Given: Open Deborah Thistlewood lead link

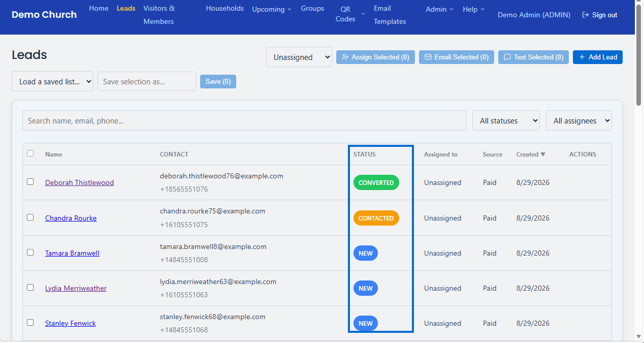Looking at the screenshot, I should (79, 182).
